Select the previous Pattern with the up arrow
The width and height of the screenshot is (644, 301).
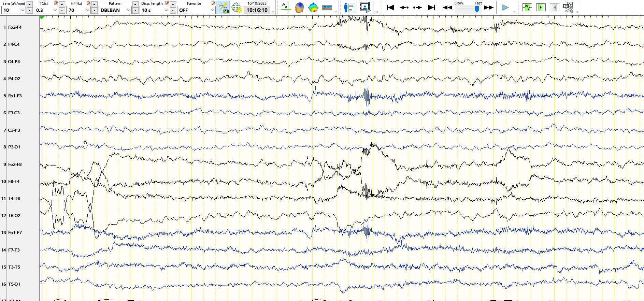coord(135,4)
